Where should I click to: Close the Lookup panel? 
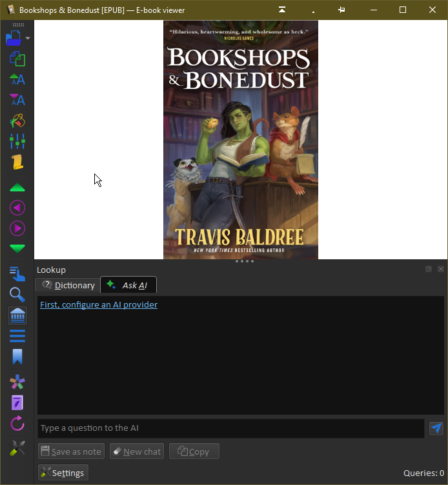point(441,269)
